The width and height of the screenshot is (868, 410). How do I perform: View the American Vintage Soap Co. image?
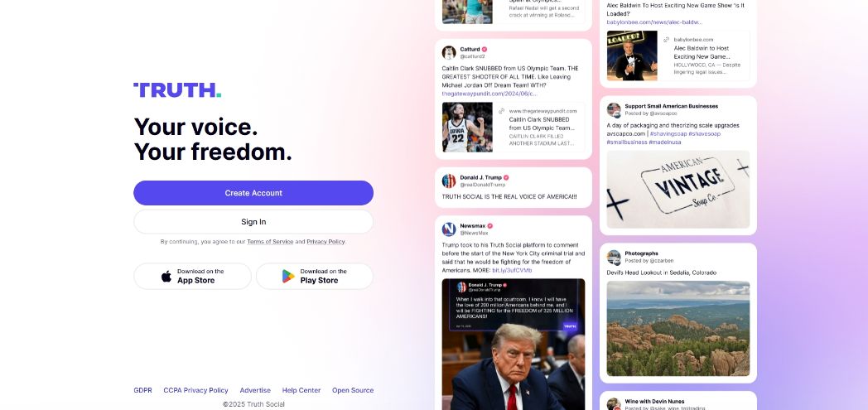click(678, 189)
